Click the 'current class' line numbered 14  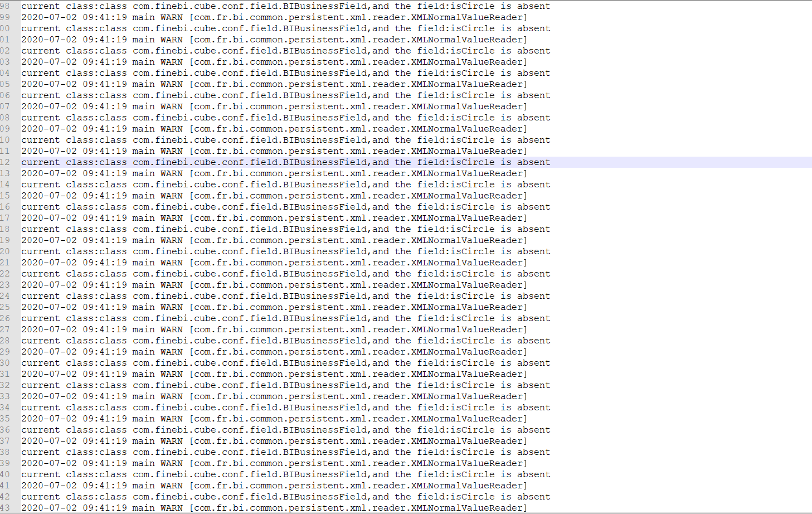(x=286, y=185)
